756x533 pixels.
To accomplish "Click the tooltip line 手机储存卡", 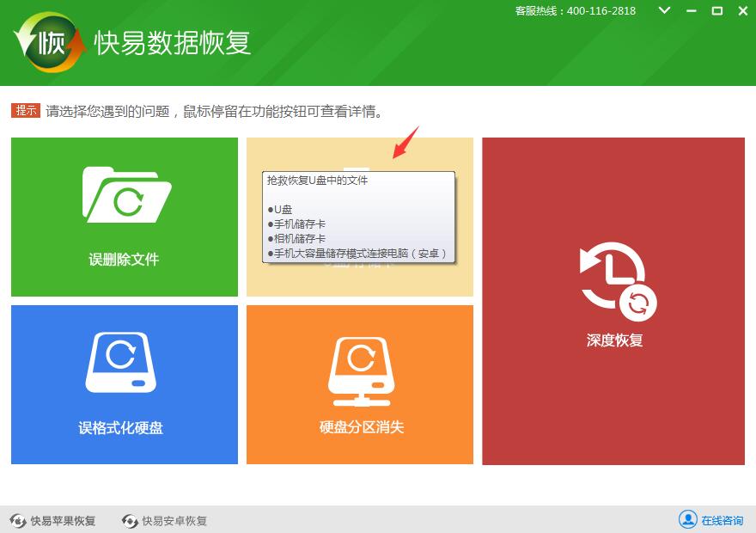I will [x=300, y=224].
